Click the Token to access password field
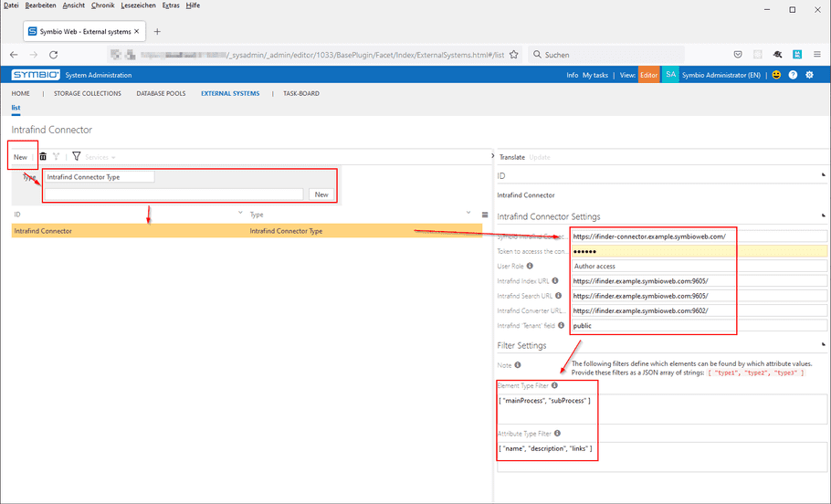Image resolution: width=831 pixels, height=504 pixels. coord(700,251)
